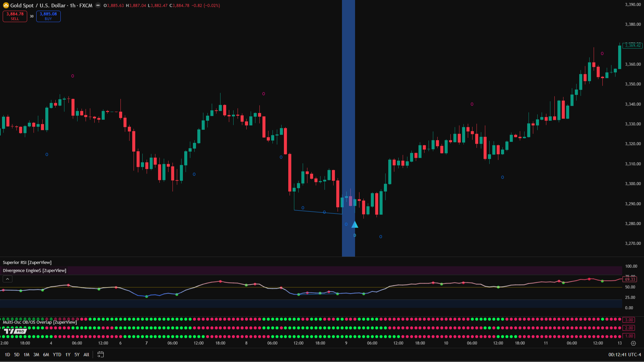Open chart settings hexagon gear icon
The width and height of the screenshot is (644, 362).
[633, 343]
